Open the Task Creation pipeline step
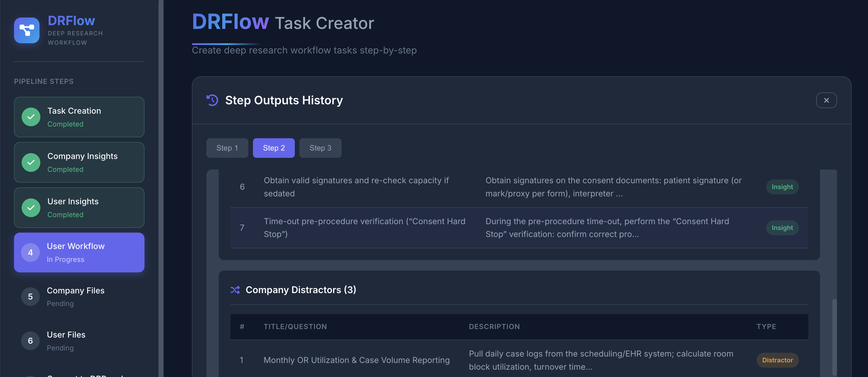Screen dimensions: 868x377 click(x=79, y=117)
